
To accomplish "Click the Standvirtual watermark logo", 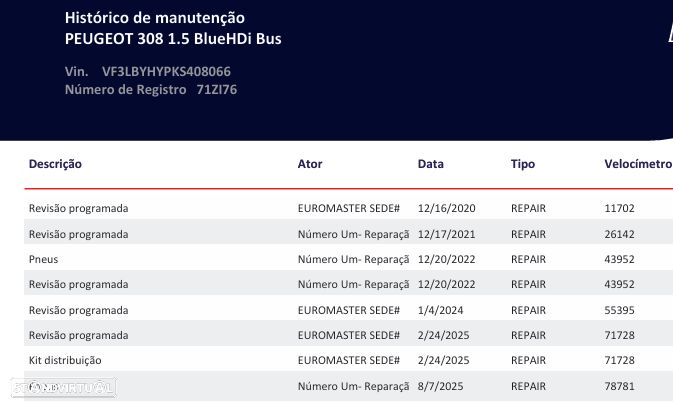I will (x=58, y=386).
